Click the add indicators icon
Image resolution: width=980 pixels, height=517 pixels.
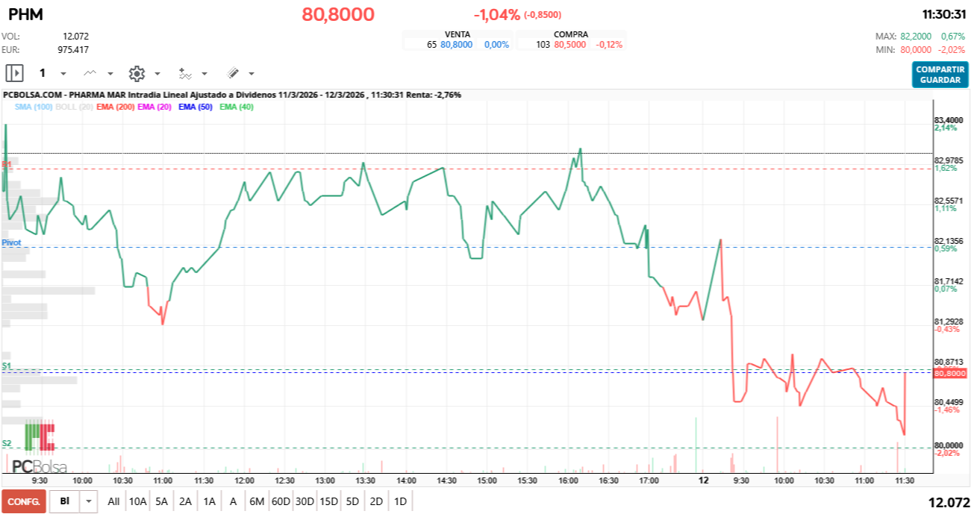(x=185, y=73)
